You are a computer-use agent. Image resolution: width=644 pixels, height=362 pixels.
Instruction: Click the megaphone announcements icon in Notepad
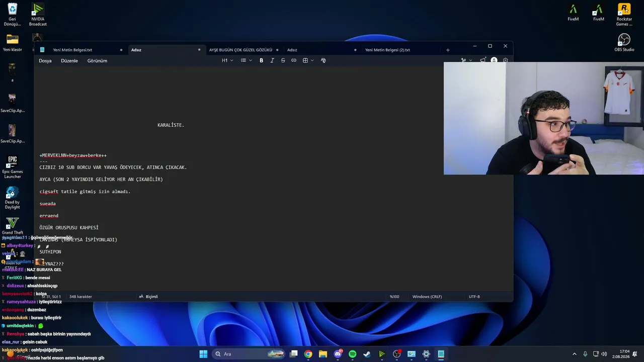(482, 60)
